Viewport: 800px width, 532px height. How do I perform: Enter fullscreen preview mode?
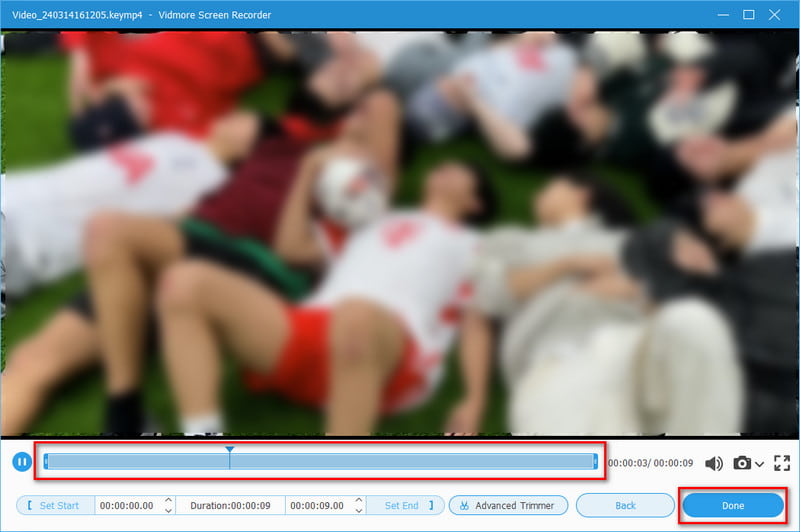(781, 463)
